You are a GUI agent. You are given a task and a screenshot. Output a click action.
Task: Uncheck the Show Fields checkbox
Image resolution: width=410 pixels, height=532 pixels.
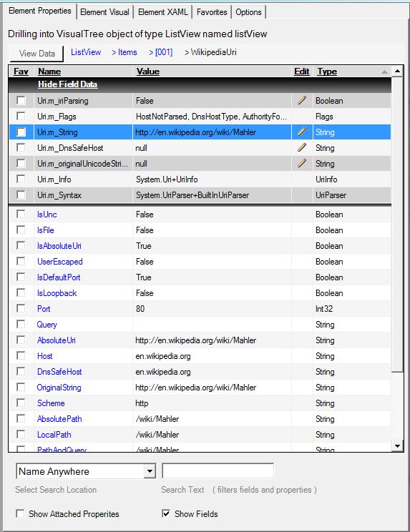pos(166,513)
